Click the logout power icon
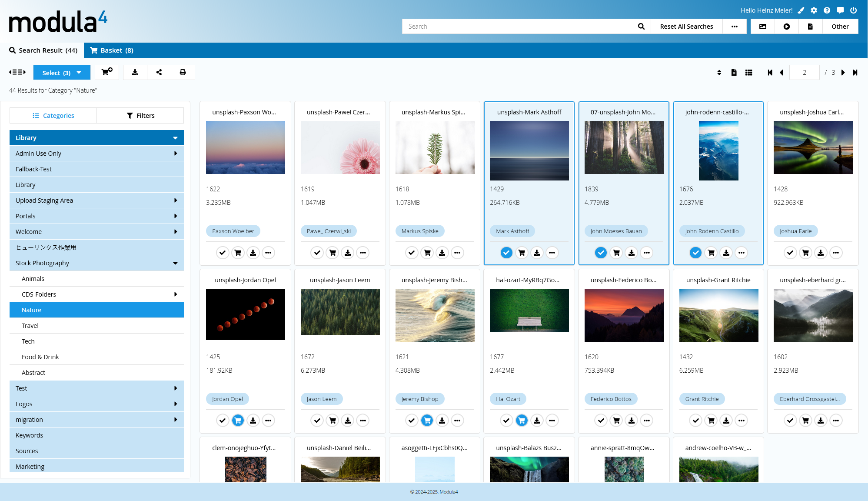 click(x=853, y=10)
